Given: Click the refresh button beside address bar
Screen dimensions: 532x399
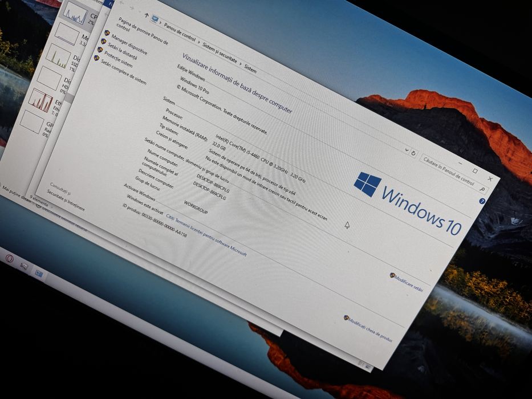Looking at the screenshot, I should pyautogui.click(x=413, y=153).
